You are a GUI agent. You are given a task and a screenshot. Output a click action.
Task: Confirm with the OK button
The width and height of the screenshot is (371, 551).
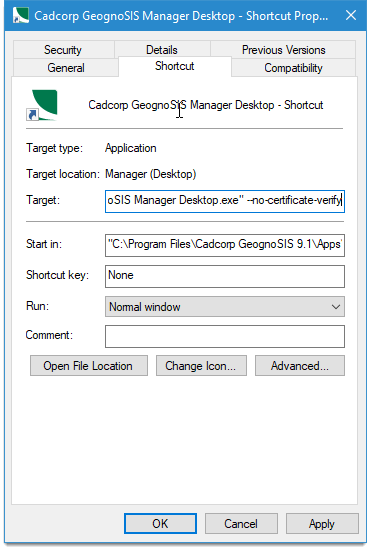pyautogui.click(x=160, y=524)
